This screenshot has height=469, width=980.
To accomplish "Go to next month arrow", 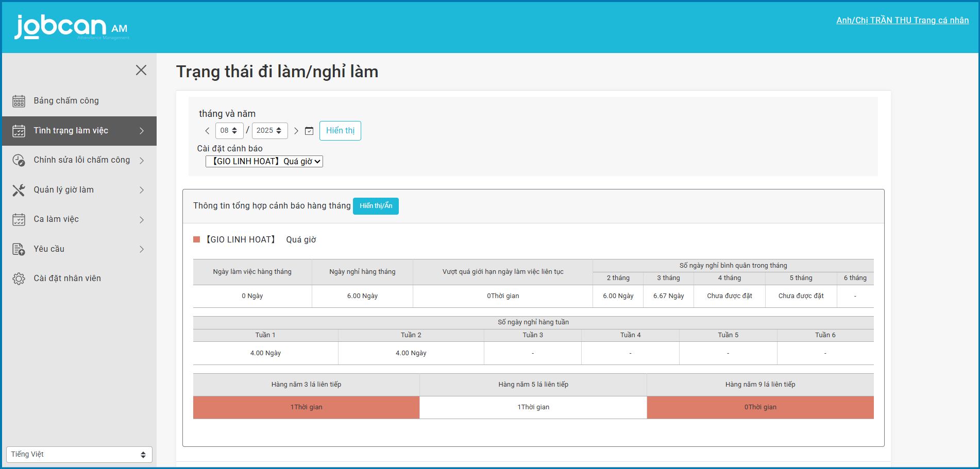I will click(296, 131).
